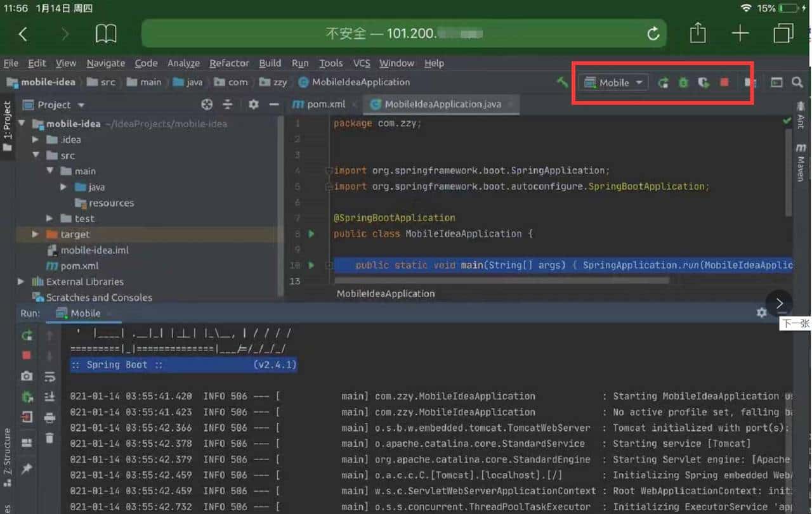Toggle pin tab in Run panel
This screenshot has width=812, height=514.
coord(27,468)
